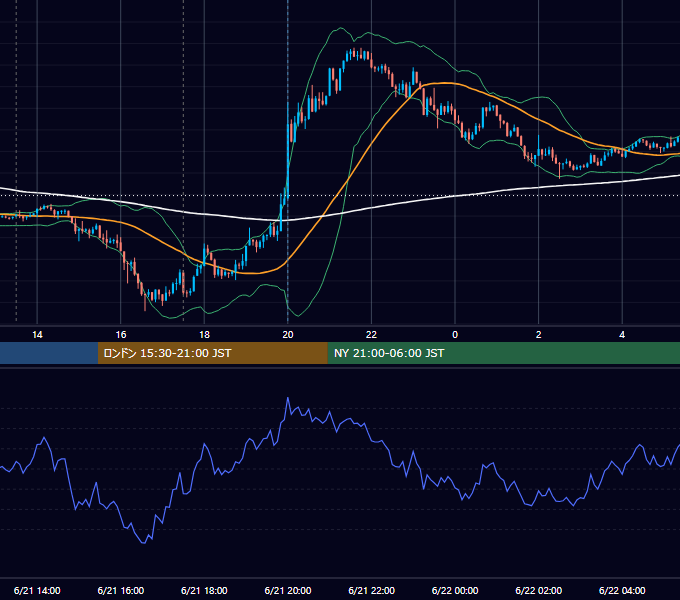Click the time axis label 4
Screen dimensions: 680x600
tap(622, 335)
